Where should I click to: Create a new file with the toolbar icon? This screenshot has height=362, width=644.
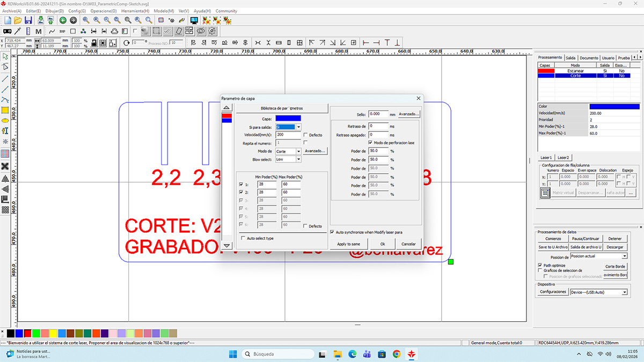click(x=8, y=20)
